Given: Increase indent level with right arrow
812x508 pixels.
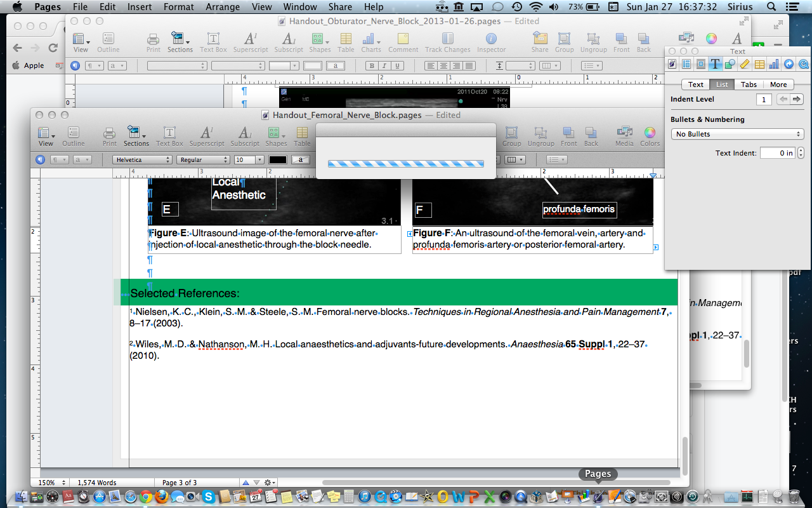Looking at the screenshot, I should 797,99.
